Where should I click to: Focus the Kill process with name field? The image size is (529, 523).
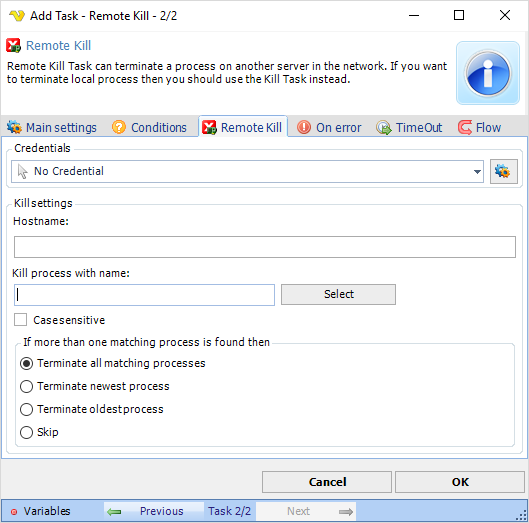click(144, 295)
